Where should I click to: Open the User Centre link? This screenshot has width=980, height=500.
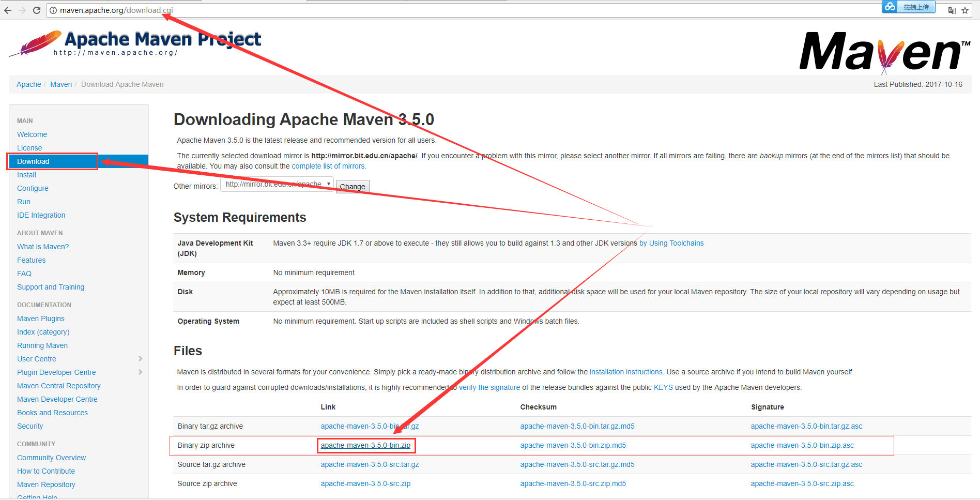[37, 359]
